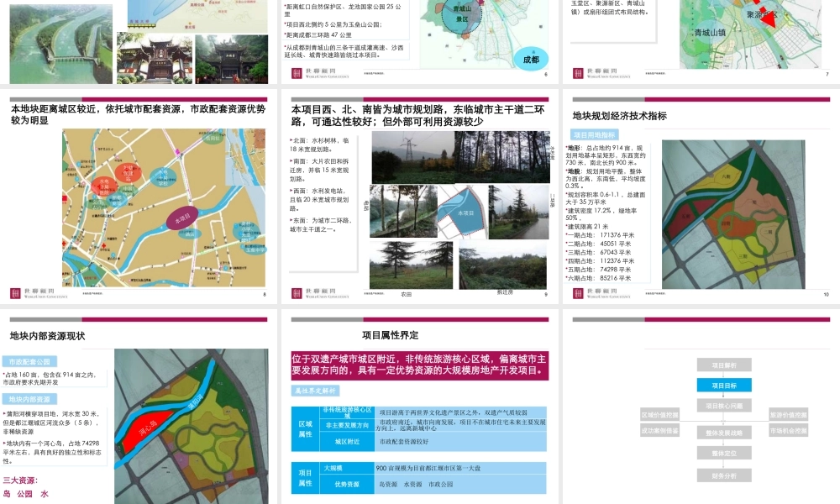Click the 项目属性界定 heading text
This screenshot has height=504, width=840.
[390, 335]
